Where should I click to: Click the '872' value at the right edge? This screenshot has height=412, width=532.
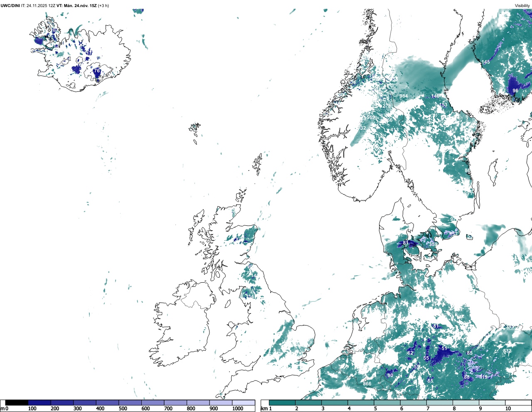pyautogui.click(x=507, y=351)
